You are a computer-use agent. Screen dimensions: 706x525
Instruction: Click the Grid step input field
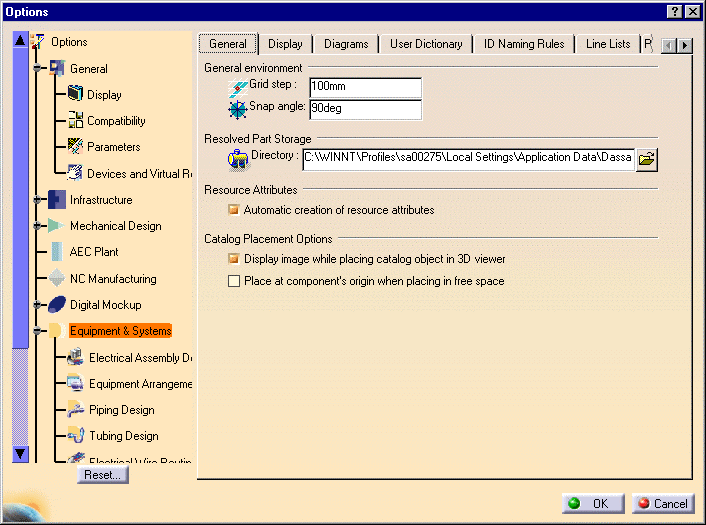tap(364, 88)
